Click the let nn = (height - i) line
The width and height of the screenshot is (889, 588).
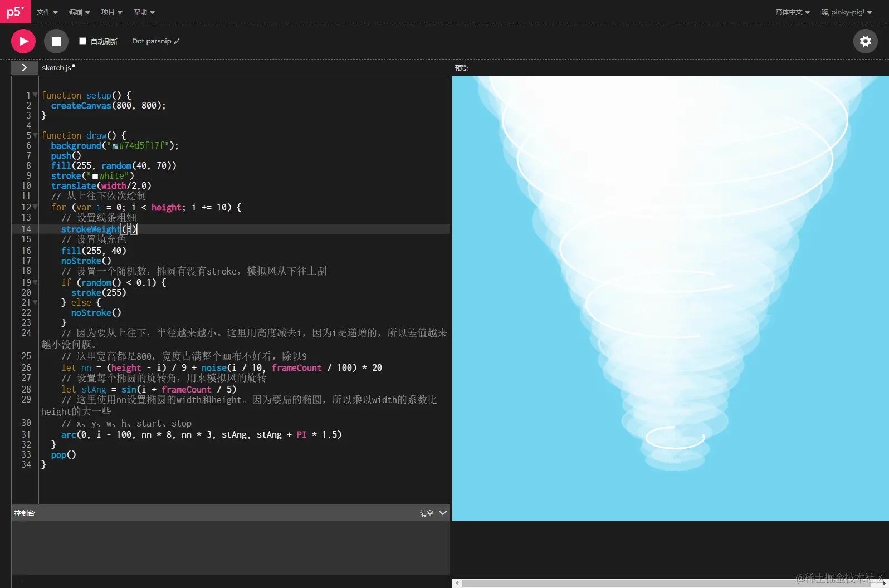pos(222,367)
